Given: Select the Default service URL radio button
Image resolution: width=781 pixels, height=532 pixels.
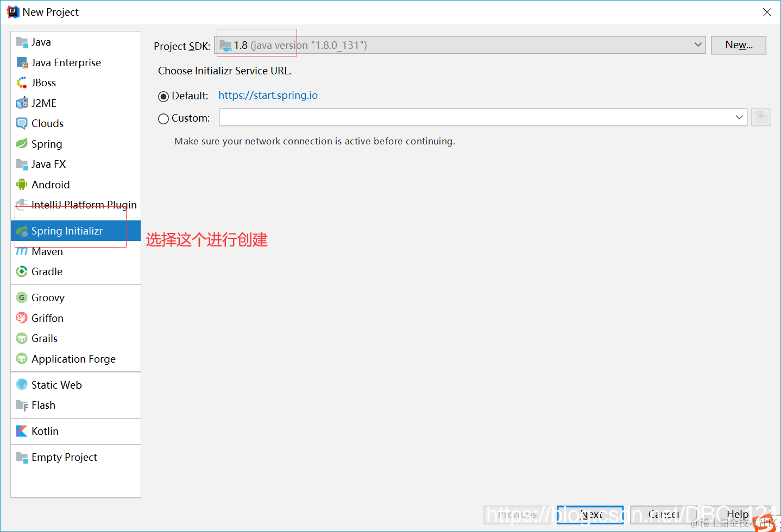Looking at the screenshot, I should pyautogui.click(x=163, y=97).
